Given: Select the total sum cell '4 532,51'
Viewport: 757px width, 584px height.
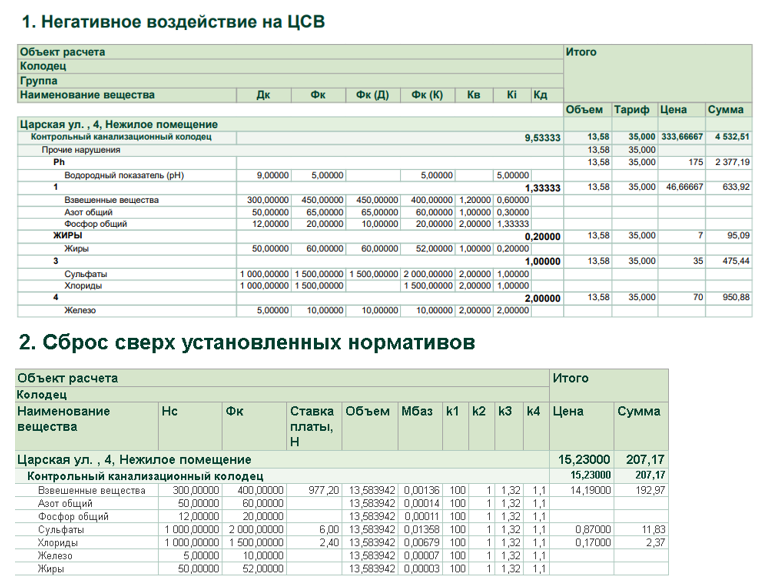Looking at the screenshot, I should click(x=731, y=136).
